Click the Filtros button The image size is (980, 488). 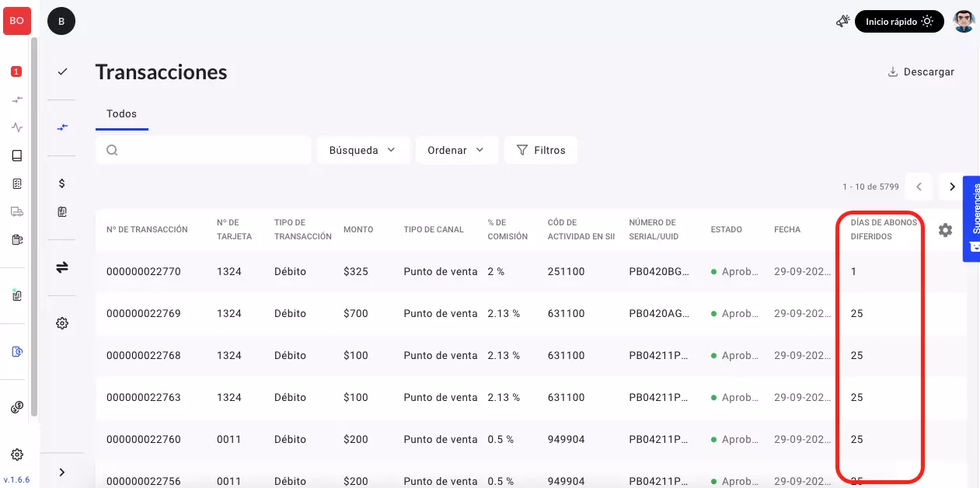point(541,150)
